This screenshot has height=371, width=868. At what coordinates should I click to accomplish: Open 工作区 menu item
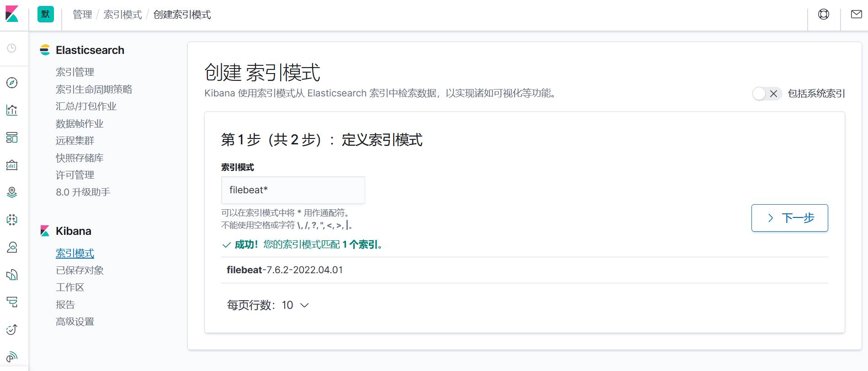click(70, 287)
